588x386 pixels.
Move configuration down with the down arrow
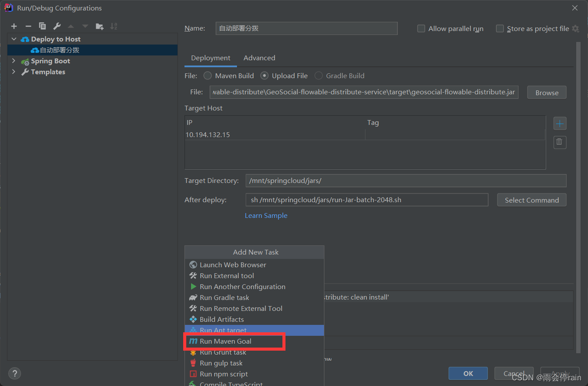(x=85, y=26)
